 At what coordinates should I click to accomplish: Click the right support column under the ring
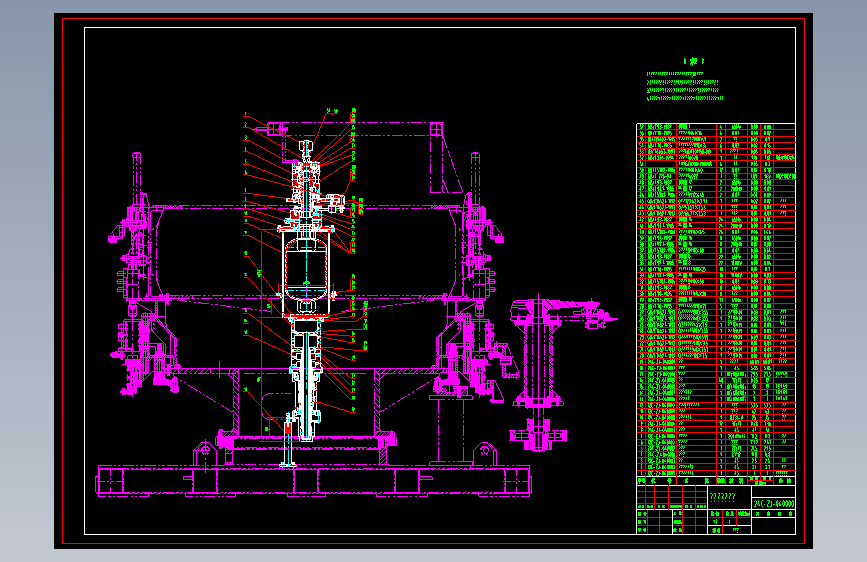click(x=451, y=429)
